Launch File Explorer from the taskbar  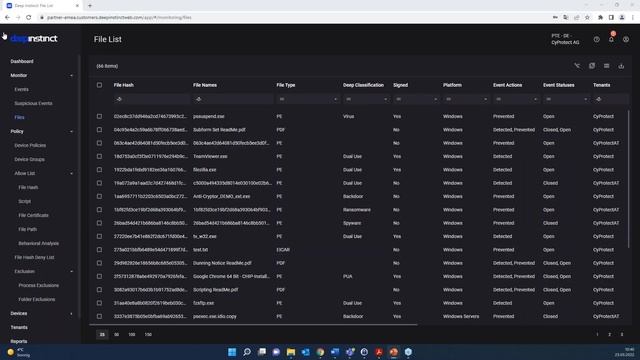tap(291, 352)
